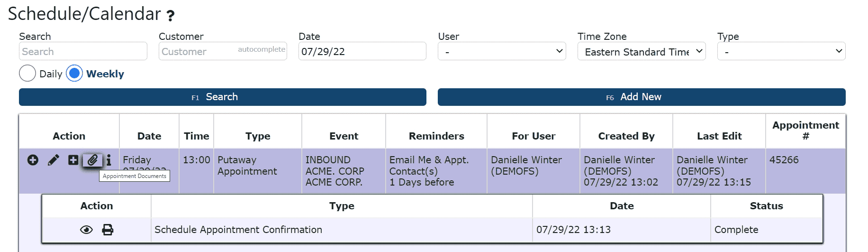Click the Search text field
Viewport: 868px width, 252px height.
83,51
